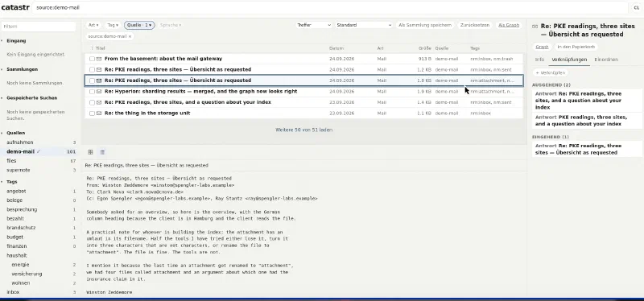Click the mail icon in the details panel title
The image size is (644, 301).
(x=535, y=27)
